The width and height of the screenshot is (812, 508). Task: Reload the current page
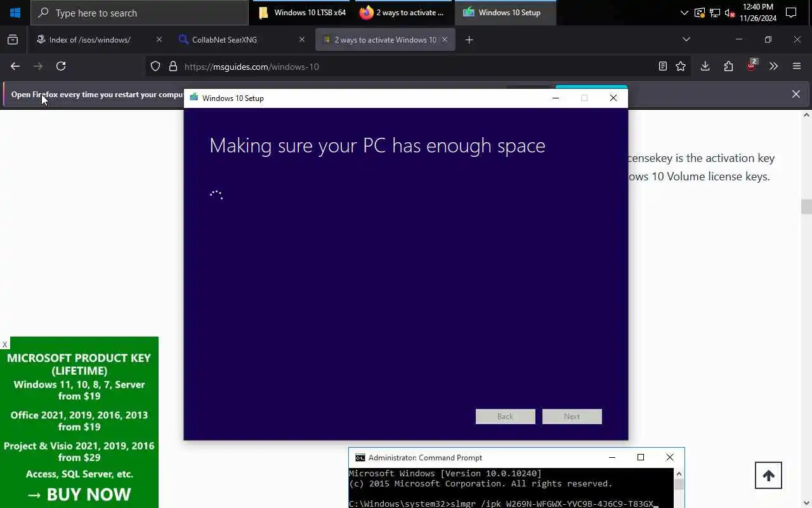pos(61,66)
